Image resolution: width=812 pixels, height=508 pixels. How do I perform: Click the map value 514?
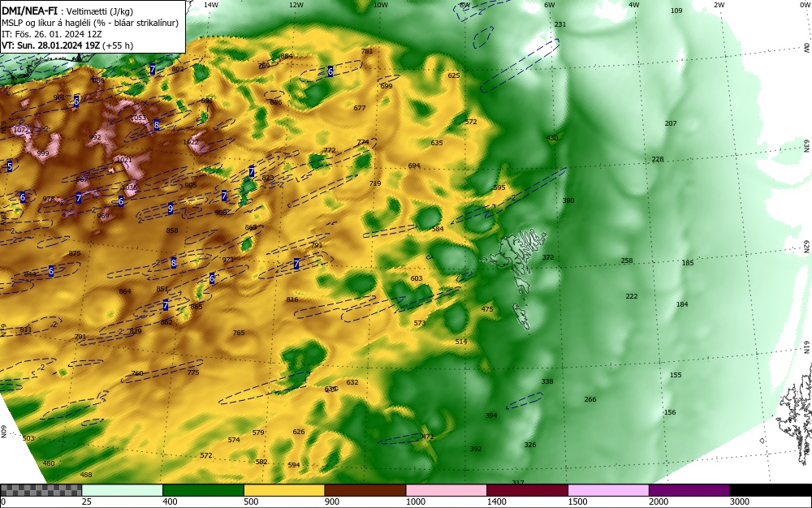pos(461,342)
